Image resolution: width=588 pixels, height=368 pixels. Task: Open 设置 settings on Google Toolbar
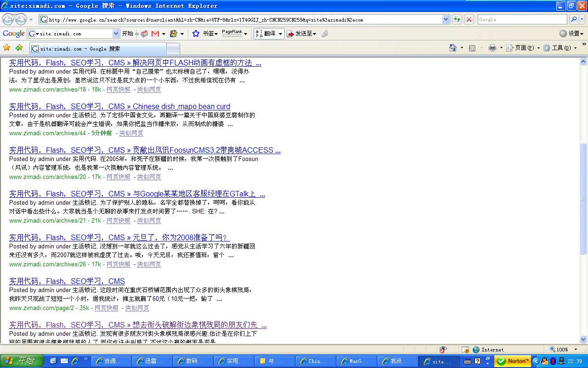click(571, 34)
